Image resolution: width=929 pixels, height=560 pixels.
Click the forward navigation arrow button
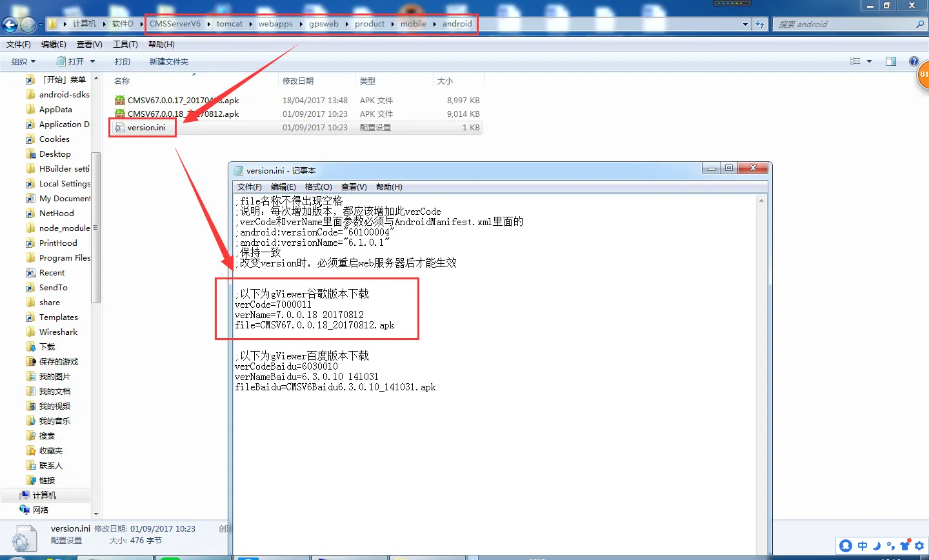pyautogui.click(x=28, y=25)
